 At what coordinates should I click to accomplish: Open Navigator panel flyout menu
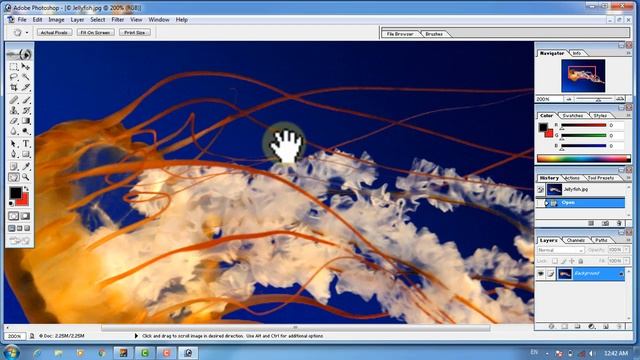coord(629,53)
